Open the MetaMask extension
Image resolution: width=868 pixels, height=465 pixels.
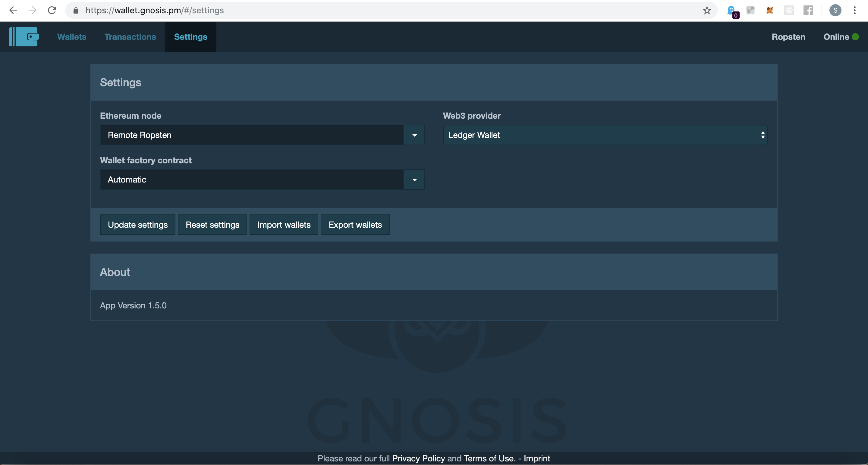pyautogui.click(x=770, y=10)
